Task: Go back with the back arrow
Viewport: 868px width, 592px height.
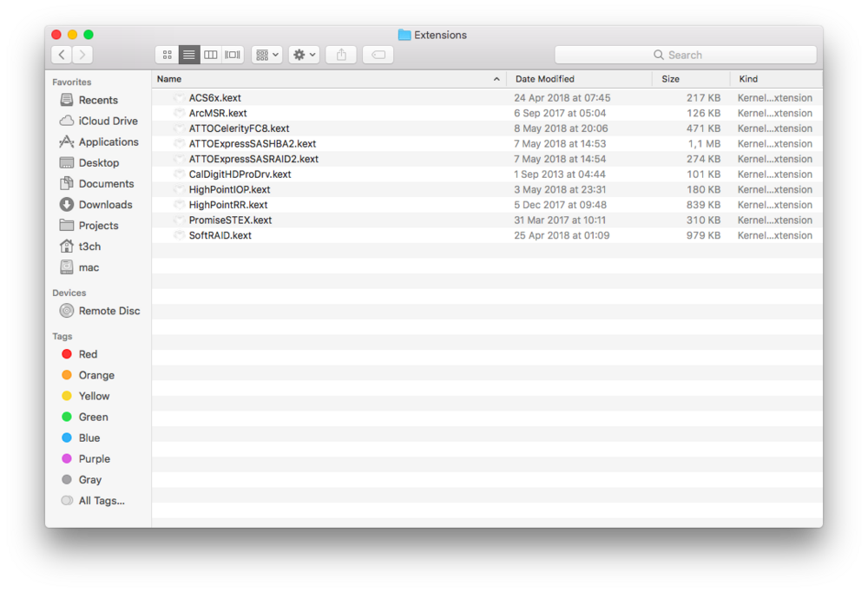Action: pyautogui.click(x=62, y=55)
